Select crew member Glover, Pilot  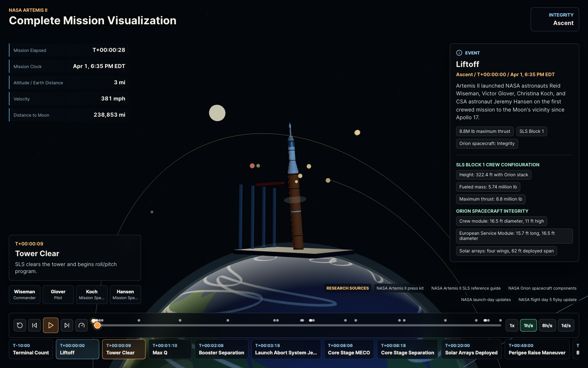click(x=58, y=294)
